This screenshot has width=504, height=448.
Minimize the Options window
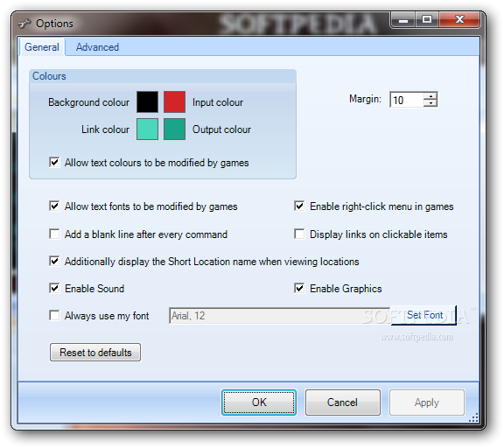tap(403, 20)
